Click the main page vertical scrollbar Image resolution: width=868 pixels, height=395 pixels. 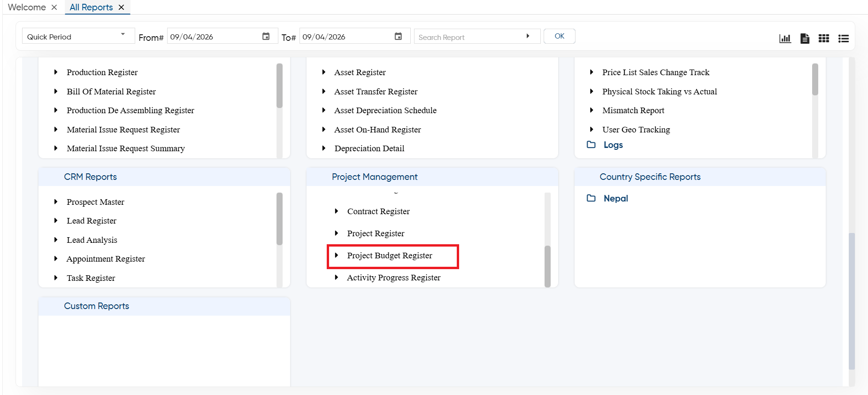[852, 301]
